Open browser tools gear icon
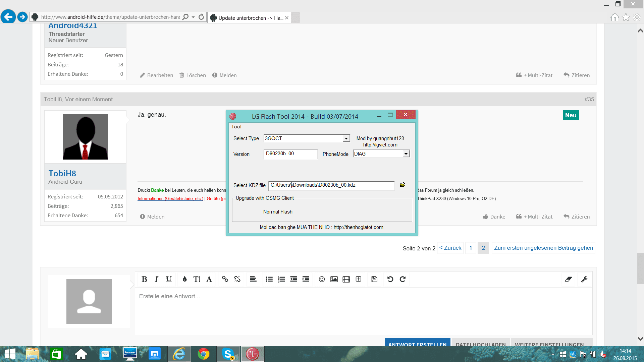 637,17
